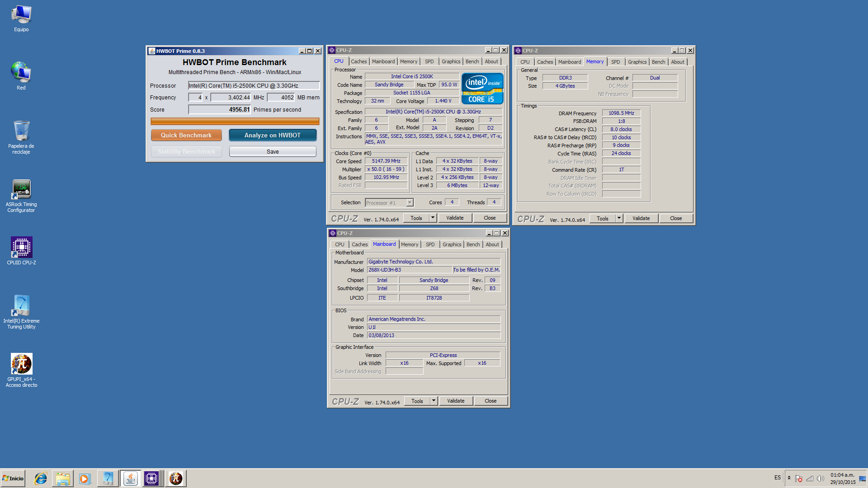This screenshot has height=488, width=868.
Task: Launch CPUID CPU-Z desktop shortcut
Action: [x=21, y=251]
